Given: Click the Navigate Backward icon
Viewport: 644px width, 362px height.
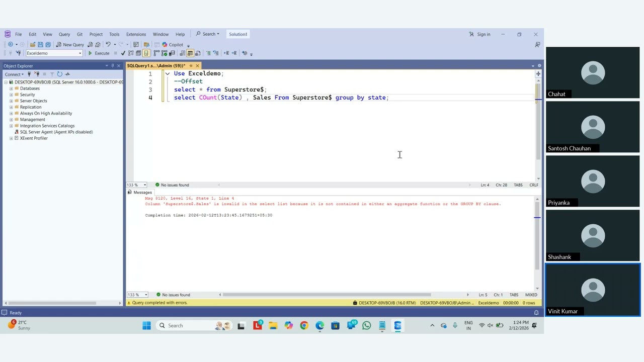Looking at the screenshot, I should point(10,44).
